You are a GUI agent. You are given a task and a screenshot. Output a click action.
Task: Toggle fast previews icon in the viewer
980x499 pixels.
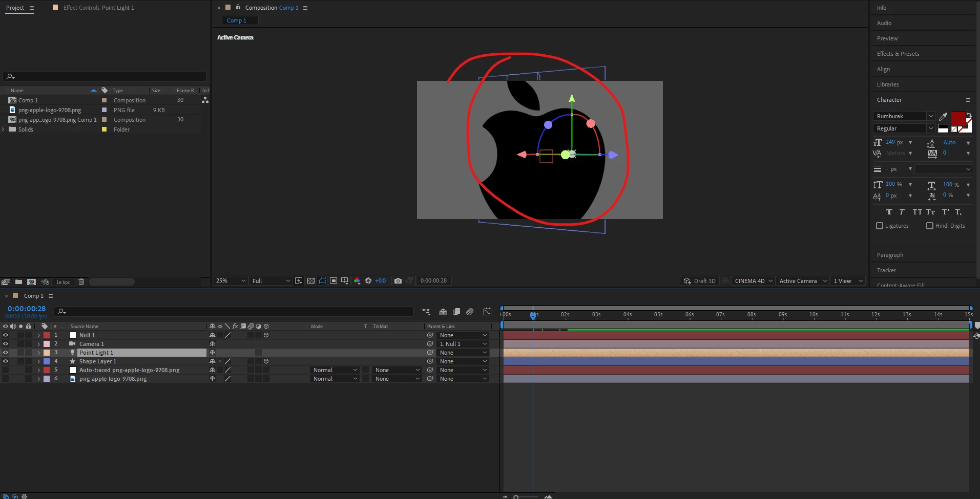coord(299,281)
